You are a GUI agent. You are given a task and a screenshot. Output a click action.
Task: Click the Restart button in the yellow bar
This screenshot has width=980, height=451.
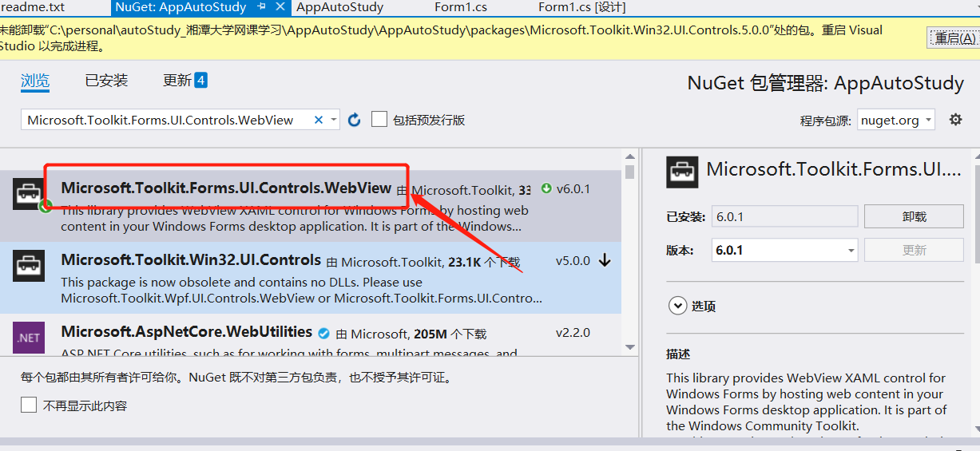click(x=953, y=38)
